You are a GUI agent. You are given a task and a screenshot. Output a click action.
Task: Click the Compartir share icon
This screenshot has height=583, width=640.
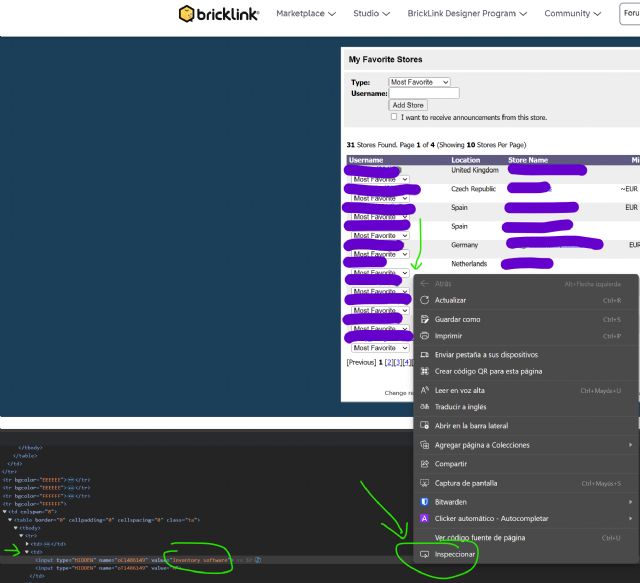pyautogui.click(x=425, y=464)
